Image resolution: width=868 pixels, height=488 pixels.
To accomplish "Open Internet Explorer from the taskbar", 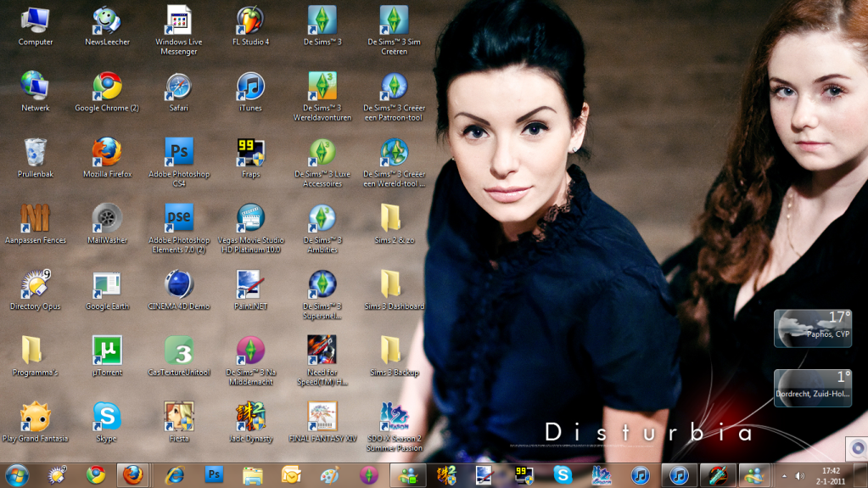I will click(175, 474).
